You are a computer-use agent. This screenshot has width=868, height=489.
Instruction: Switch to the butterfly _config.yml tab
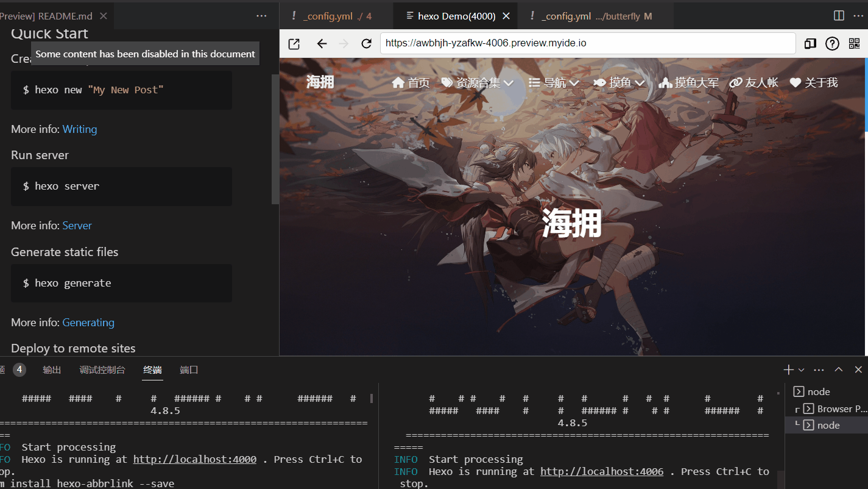[x=596, y=16]
